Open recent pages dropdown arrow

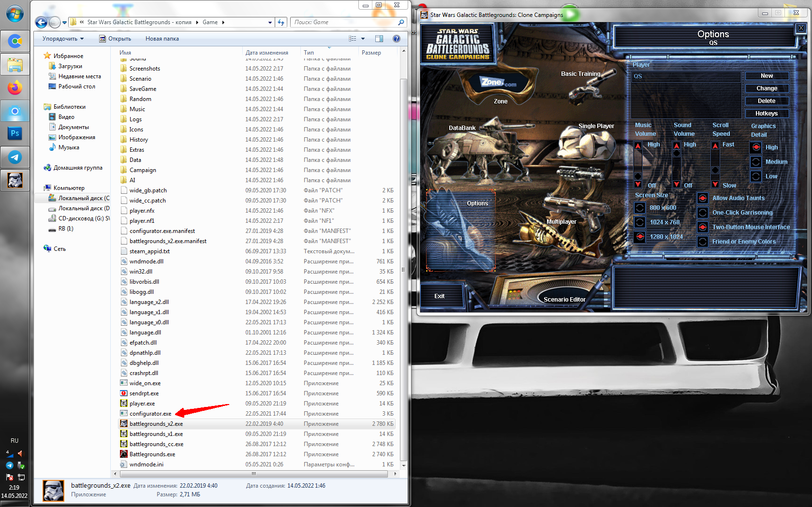(64, 23)
